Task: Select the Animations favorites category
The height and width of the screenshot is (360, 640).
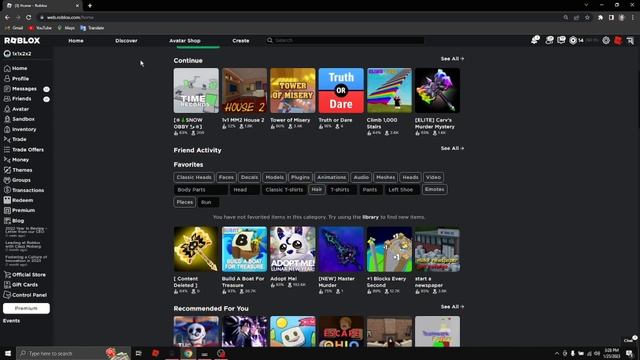Action: (331, 177)
